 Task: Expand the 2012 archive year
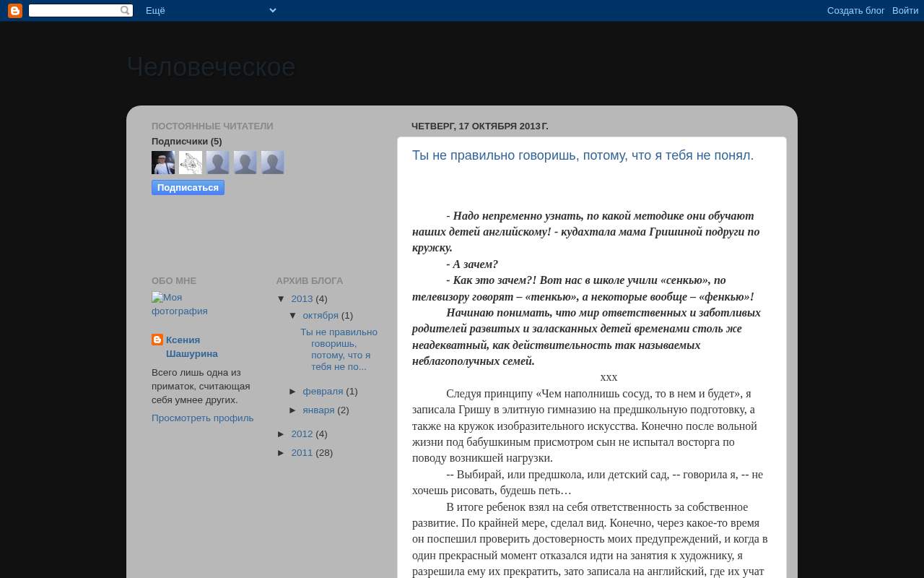[282, 434]
